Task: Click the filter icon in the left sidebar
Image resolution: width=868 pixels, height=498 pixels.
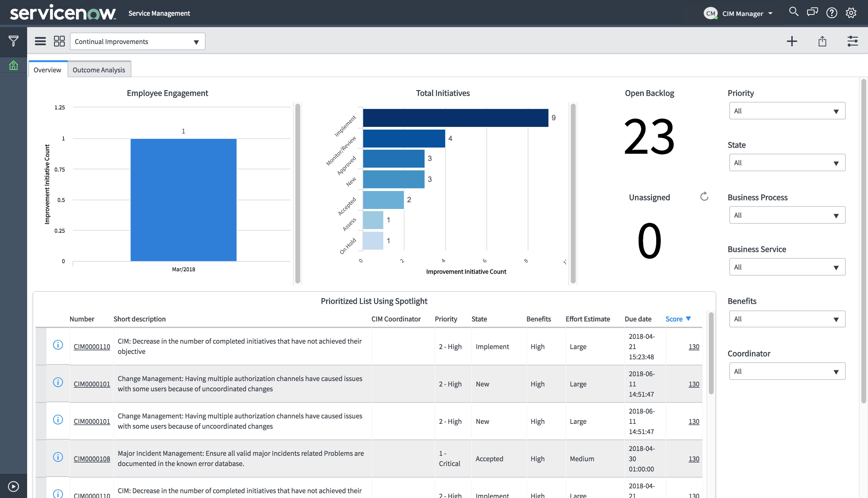Action: pos(13,41)
